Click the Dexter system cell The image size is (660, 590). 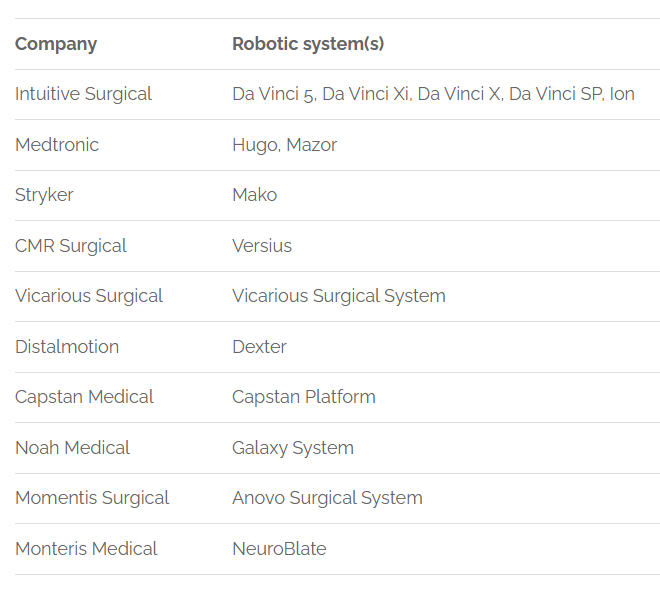[x=259, y=347]
